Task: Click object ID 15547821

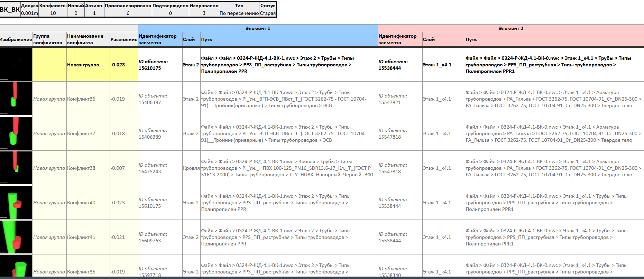Action: [390, 102]
